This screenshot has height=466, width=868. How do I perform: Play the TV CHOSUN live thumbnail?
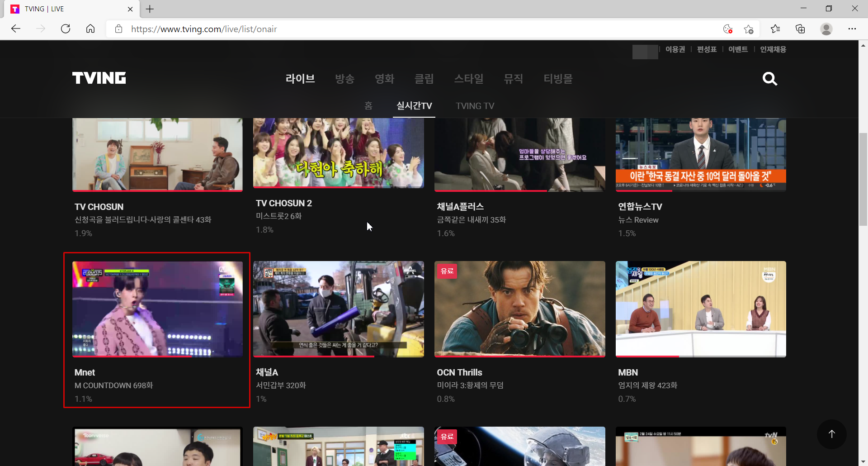pos(157,155)
